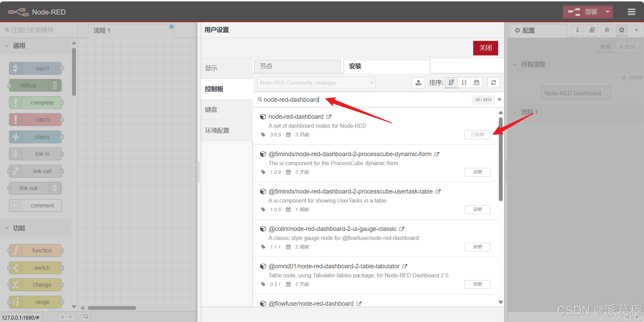
Task: Clear the module search with X
Action: coord(499,99)
